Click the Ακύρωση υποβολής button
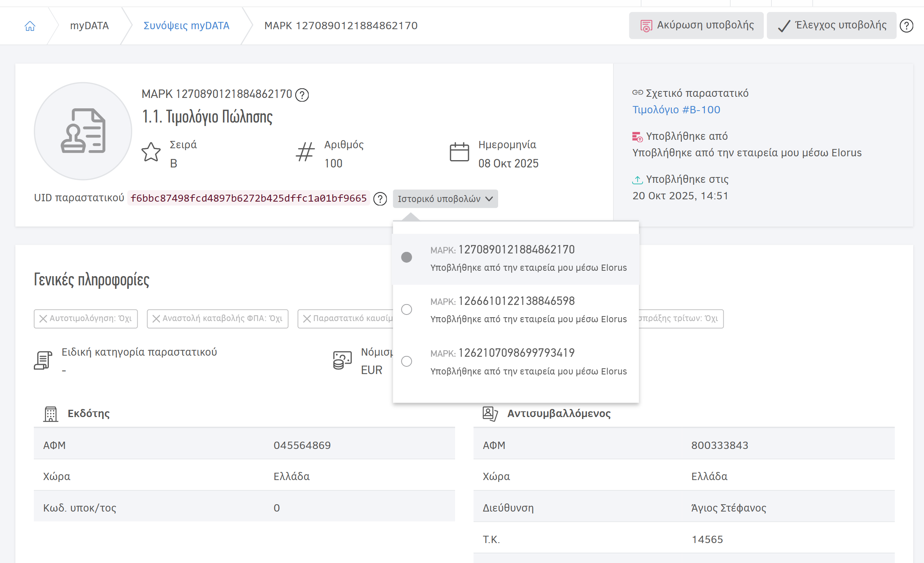 (x=696, y=25)
